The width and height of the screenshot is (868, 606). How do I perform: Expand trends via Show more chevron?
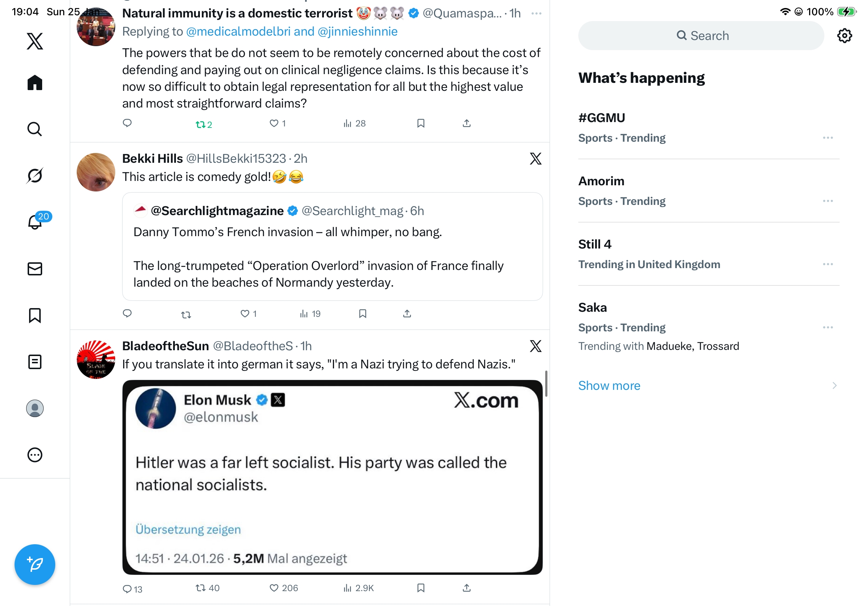pyautogui.click(x=834, y=385)
